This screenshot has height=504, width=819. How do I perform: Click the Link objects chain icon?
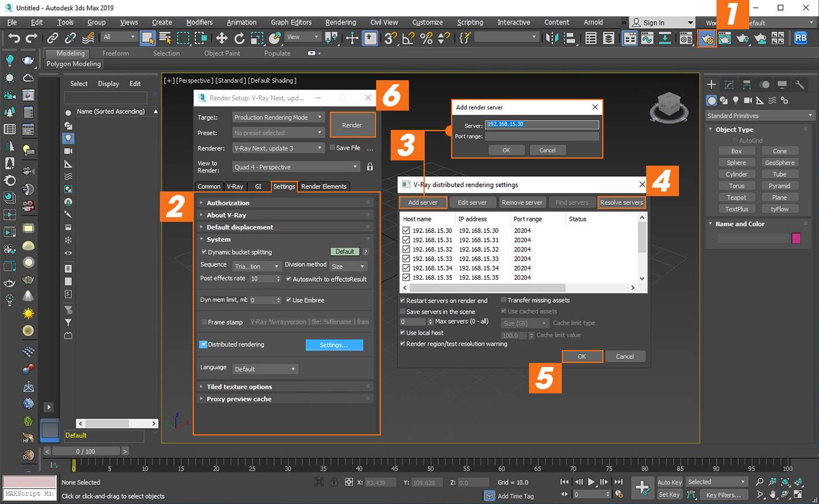pos(53,38)
